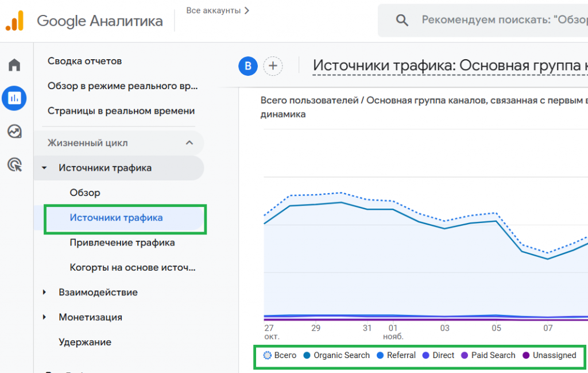The image size is (588, 373).
Task: Open Страницы в реальном времени
Action: 121,111
